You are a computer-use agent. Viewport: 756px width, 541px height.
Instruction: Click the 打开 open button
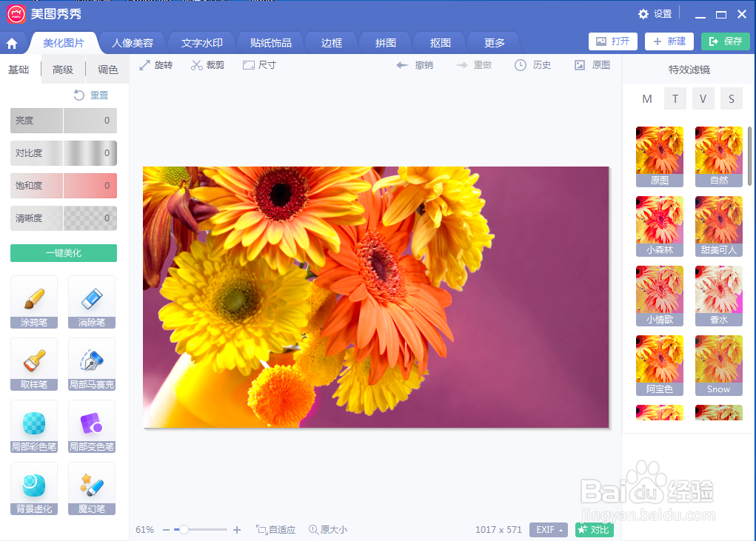[613, 41]
